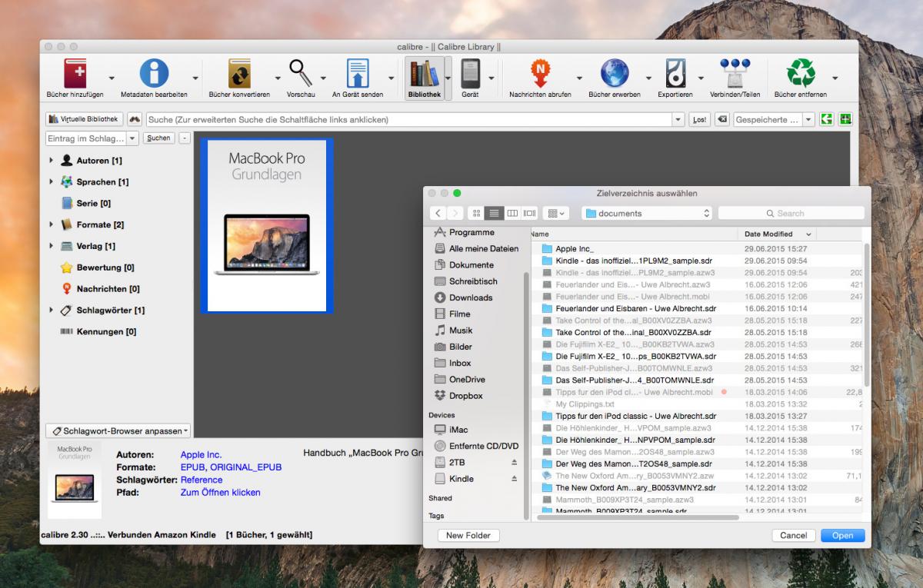Open Schlagwort-Browser anpassen dropdown

118,431
